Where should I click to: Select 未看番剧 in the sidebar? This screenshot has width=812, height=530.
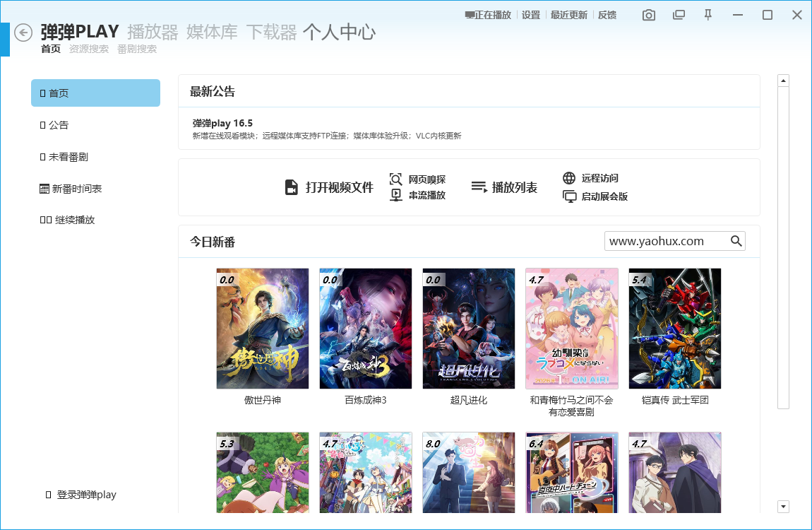click(x=68, y=157)
